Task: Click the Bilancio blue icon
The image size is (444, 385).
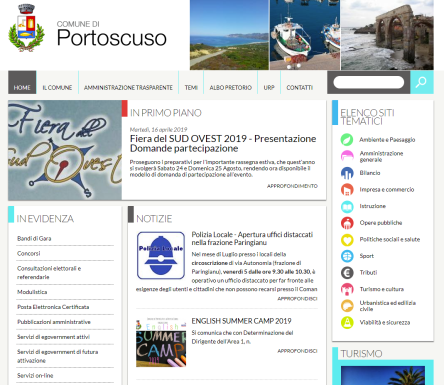Action: tap(347, 173)
